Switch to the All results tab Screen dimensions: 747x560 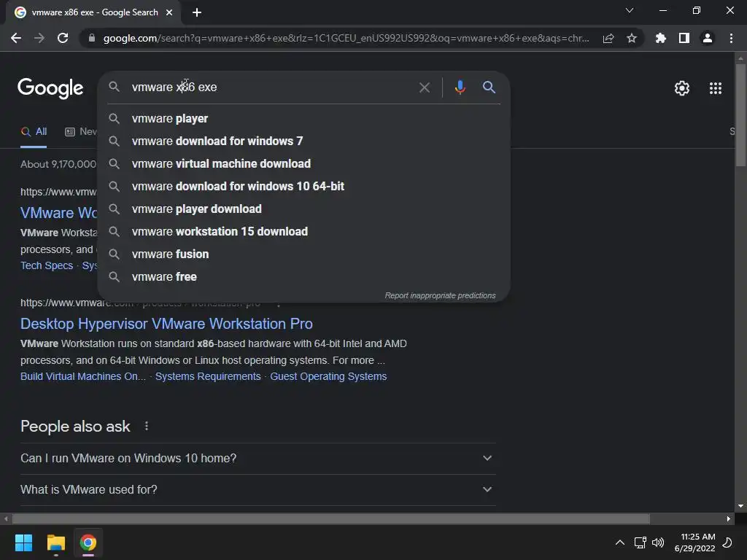(34, 131)
